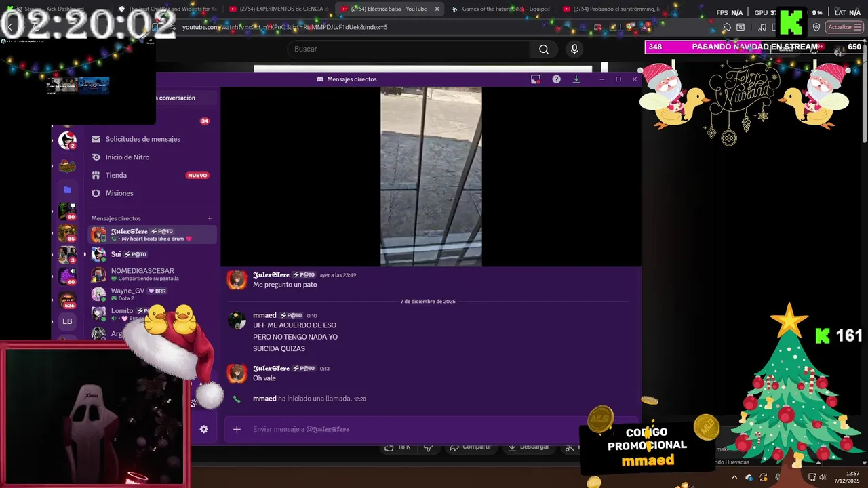The image size is (868, 488).
Task: Open the Lomito conversation
Action: click(x=152, y=313)
